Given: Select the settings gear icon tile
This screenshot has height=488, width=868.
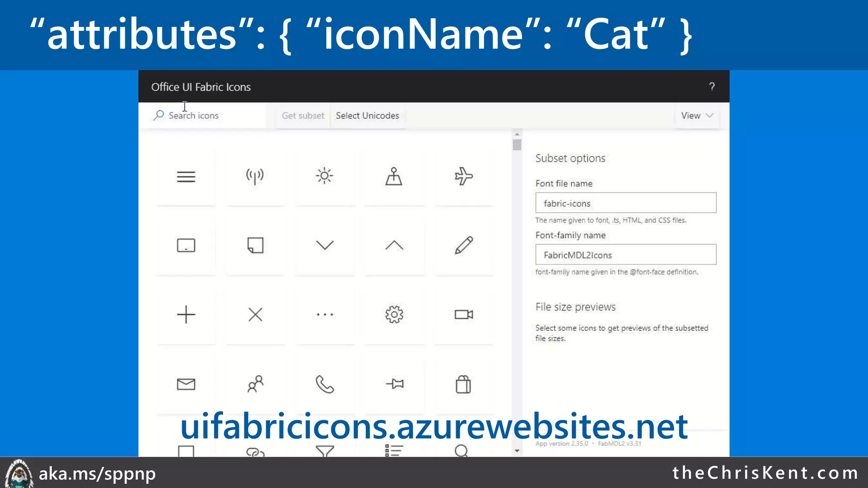Looking at the screenshot, I should [394, 315].
